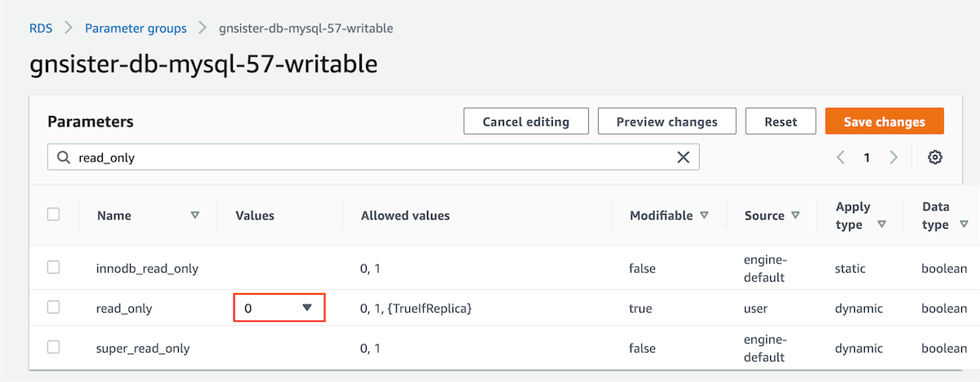Clear the read_only search text

684,158
